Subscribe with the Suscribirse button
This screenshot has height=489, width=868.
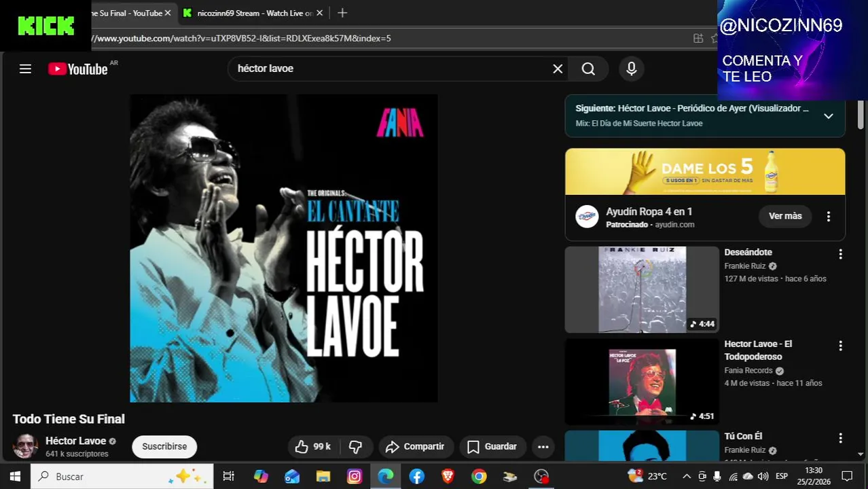pos(164,446)
